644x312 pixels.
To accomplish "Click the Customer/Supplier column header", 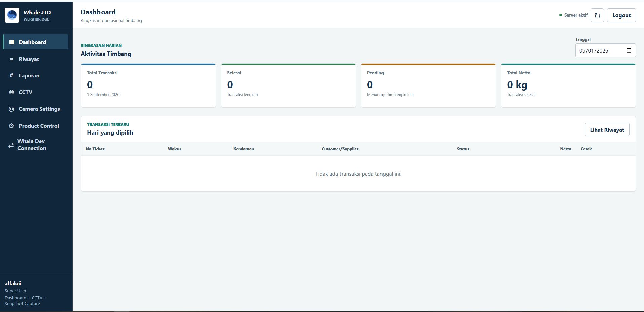I will click(x=340, y=149).
